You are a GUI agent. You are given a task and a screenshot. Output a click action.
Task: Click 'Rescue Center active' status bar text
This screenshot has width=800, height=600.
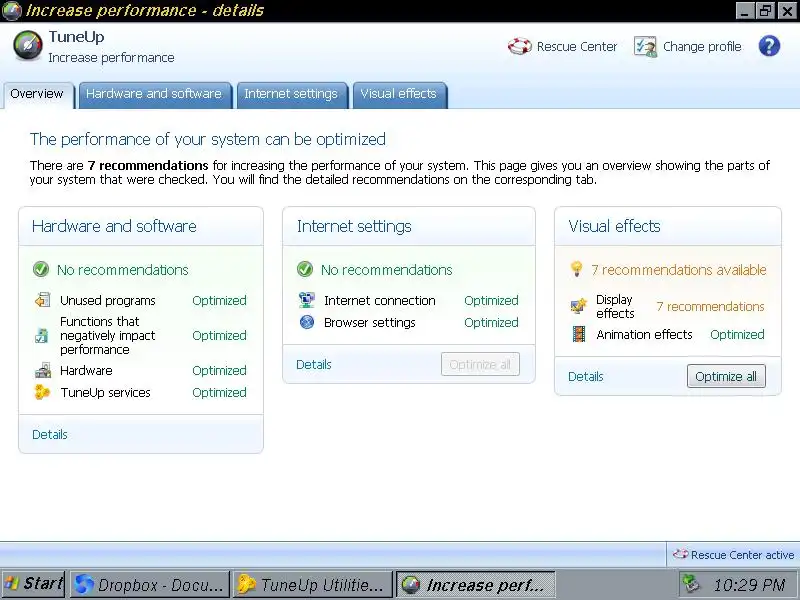tap(742, 555)
